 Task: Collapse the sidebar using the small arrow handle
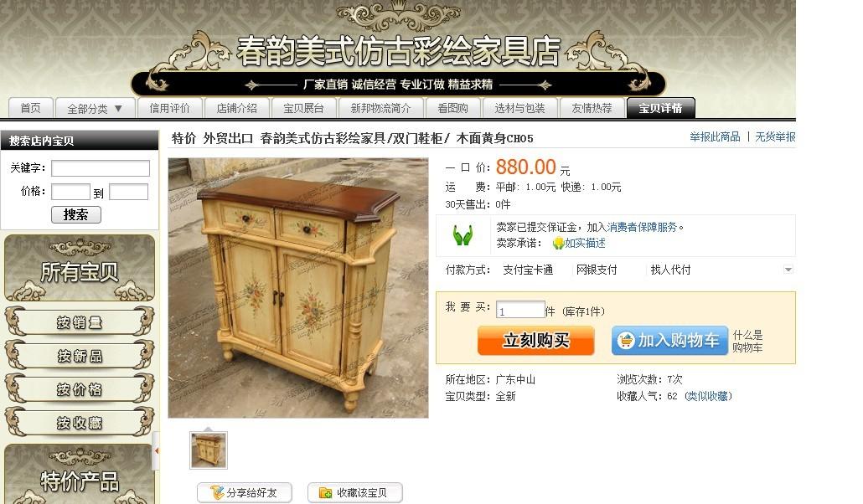pos(157,450)
